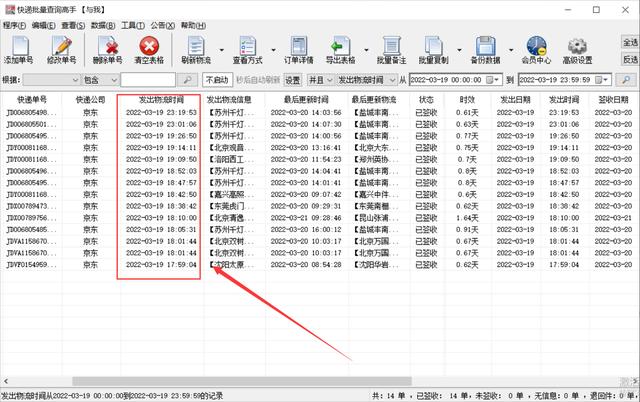Expand the 刷新物流 dropdown arrow

[x=222, y=50]
